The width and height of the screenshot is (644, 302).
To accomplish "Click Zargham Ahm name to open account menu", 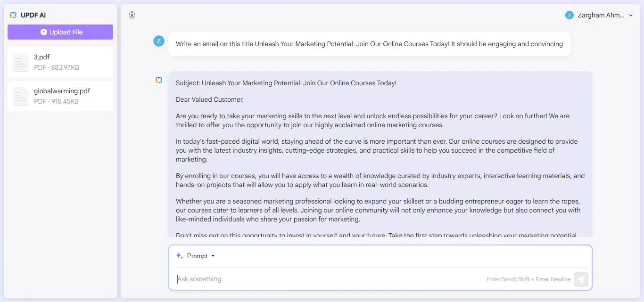I will 599,15.
